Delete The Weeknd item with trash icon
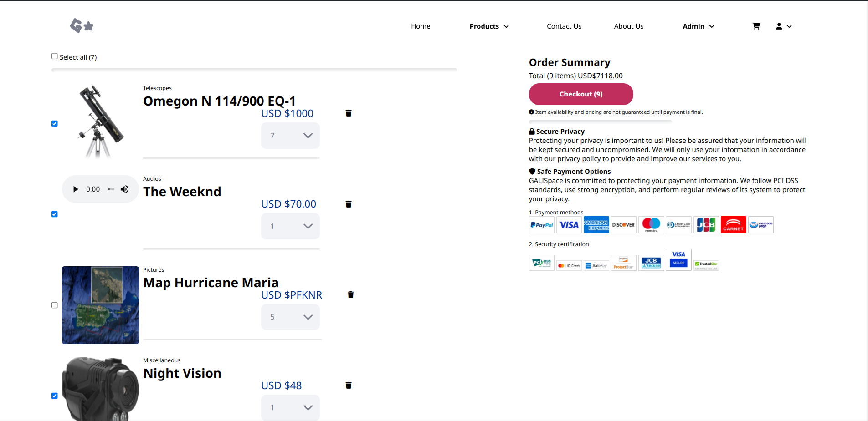 click(349, 204)
